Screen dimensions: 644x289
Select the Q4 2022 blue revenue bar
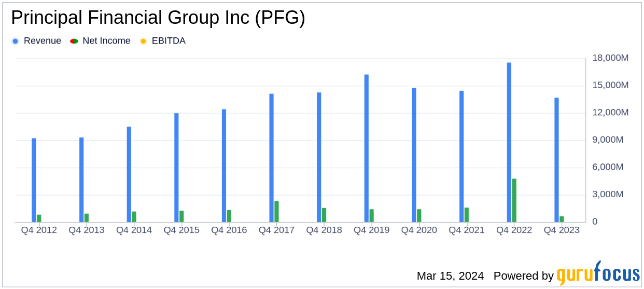pos(509,143)
